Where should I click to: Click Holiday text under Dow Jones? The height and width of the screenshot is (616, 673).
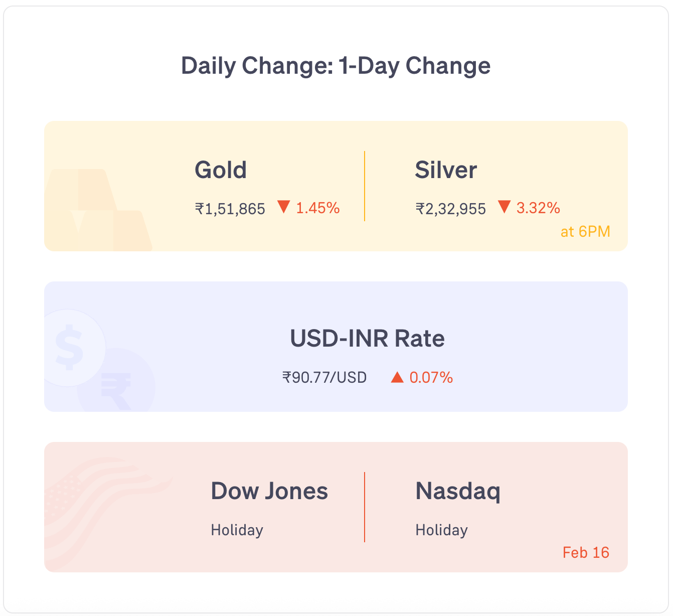pos(237,530)
